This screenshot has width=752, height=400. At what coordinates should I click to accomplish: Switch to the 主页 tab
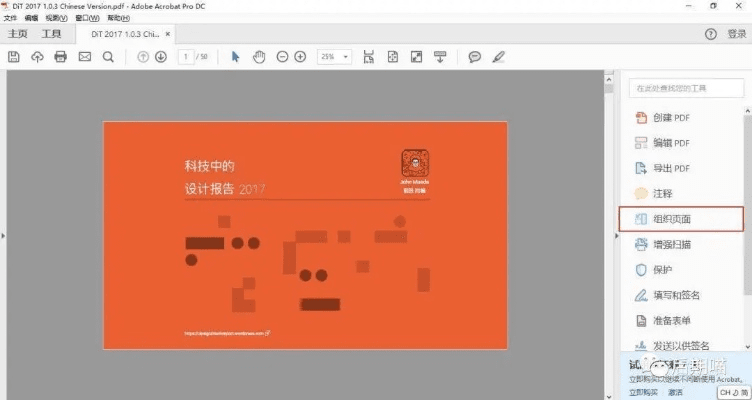point(18,34)
